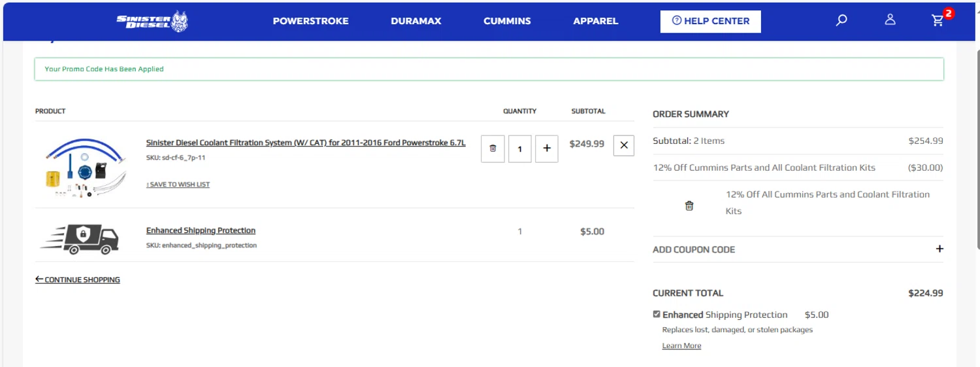980x367 pixels.
Task: Click trash icon beside quantity field
Action: pyautogui.click(x=493, y=149)
